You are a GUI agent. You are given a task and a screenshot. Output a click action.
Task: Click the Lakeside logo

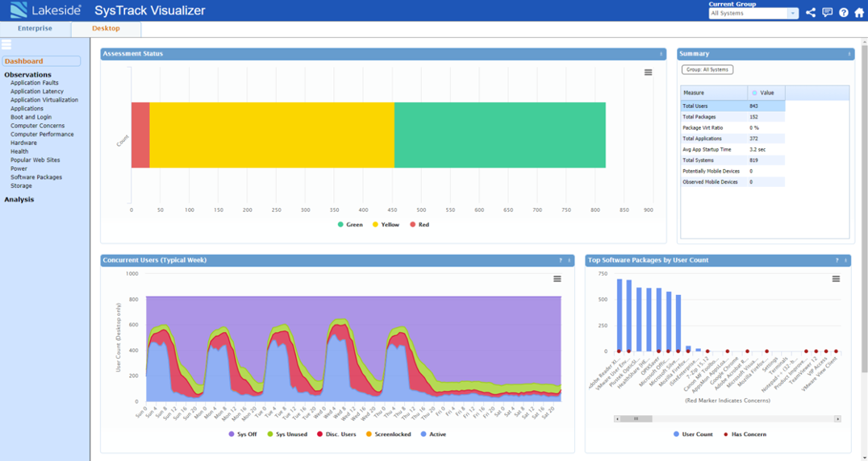click(x=46, y=10)
